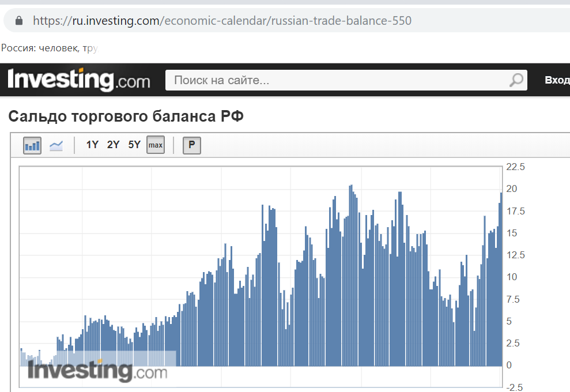Set the chart range to 5Y
The image size is (570, 392).
134,145
